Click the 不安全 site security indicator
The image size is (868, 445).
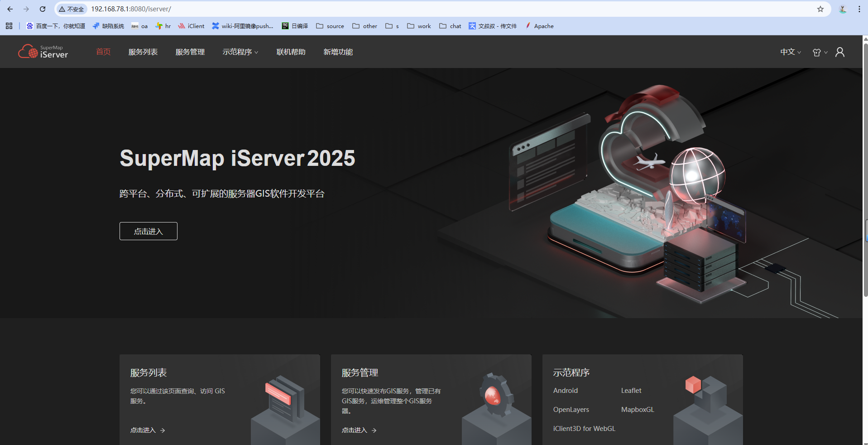point(72,9)
